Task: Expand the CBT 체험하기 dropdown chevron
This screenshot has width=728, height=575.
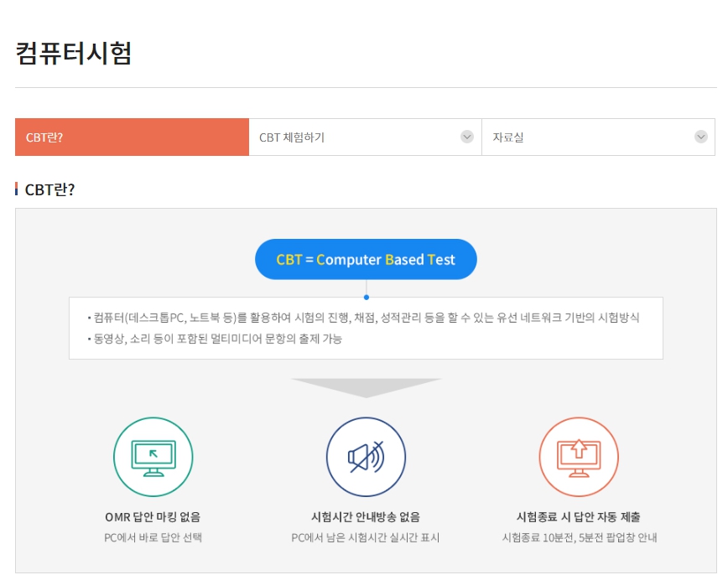Action: point(467,137)
